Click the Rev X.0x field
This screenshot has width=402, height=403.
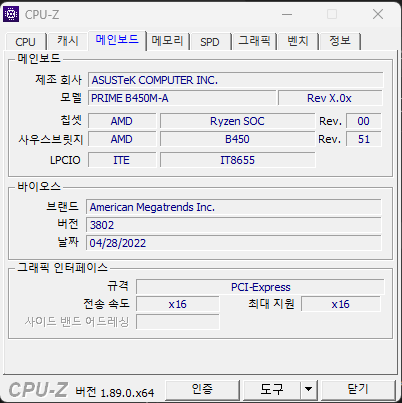tap(330, 98)
